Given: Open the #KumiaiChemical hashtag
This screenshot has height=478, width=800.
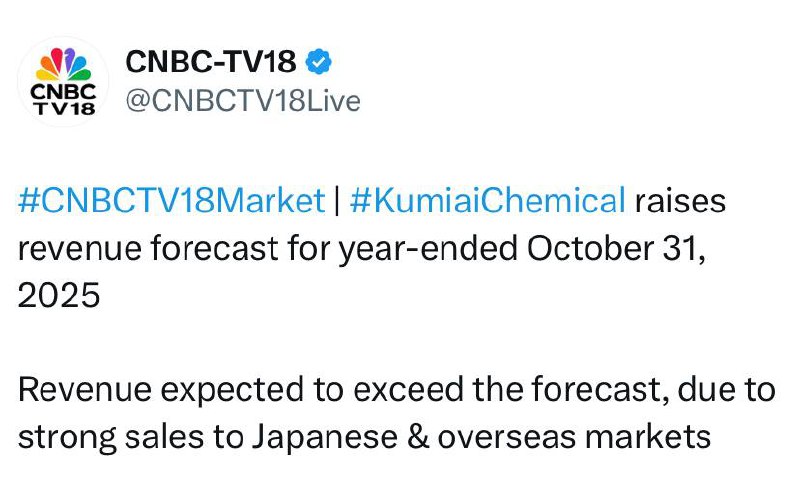Looking at the screenshot, I should point(487,200).
